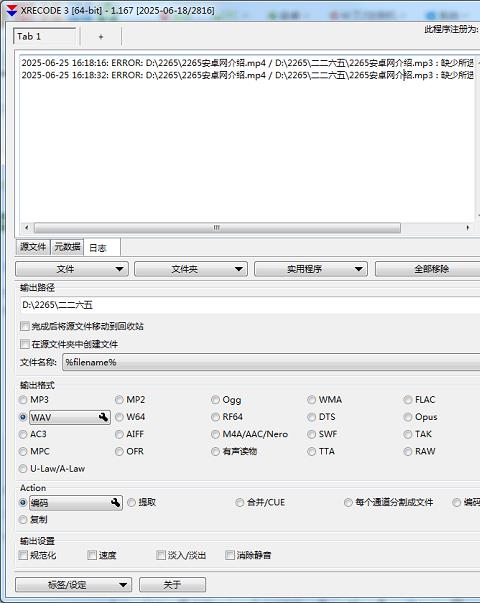Select MP3 output format
This screenshot has height=603, width=480.
[23, 400]
